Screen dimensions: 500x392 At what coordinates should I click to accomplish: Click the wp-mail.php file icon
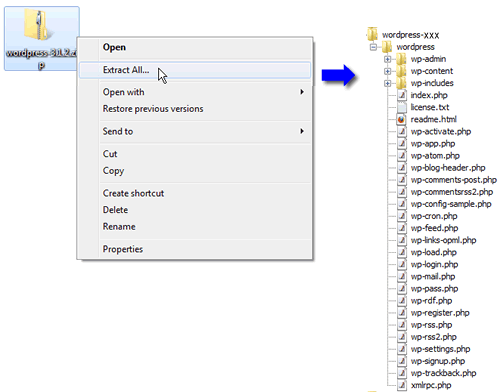(402, 277)
